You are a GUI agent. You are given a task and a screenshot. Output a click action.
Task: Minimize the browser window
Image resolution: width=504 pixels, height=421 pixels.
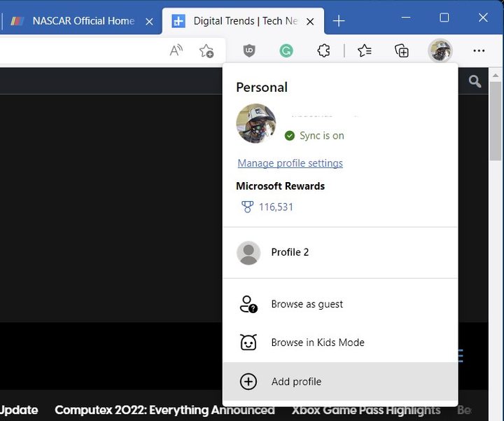(406, 18)
